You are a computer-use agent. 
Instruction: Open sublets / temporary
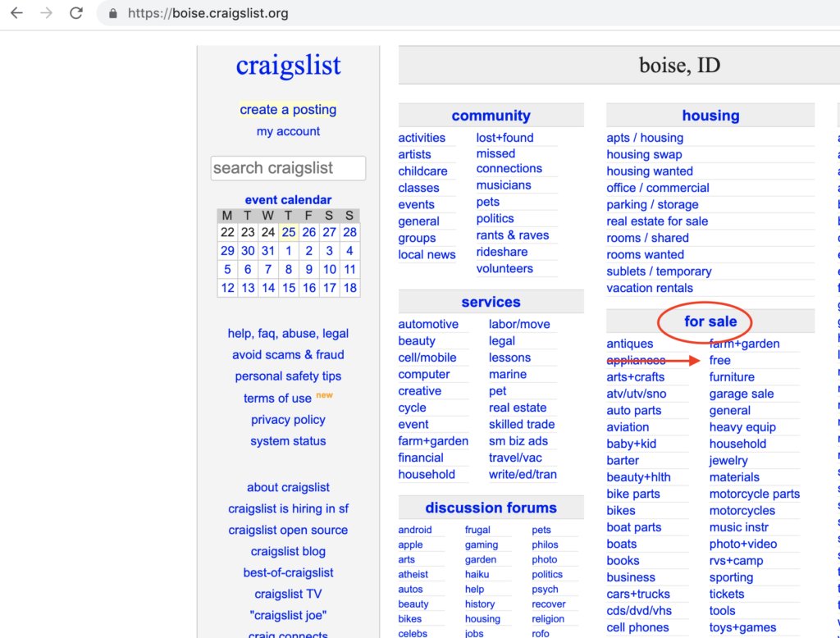point(659,271)
